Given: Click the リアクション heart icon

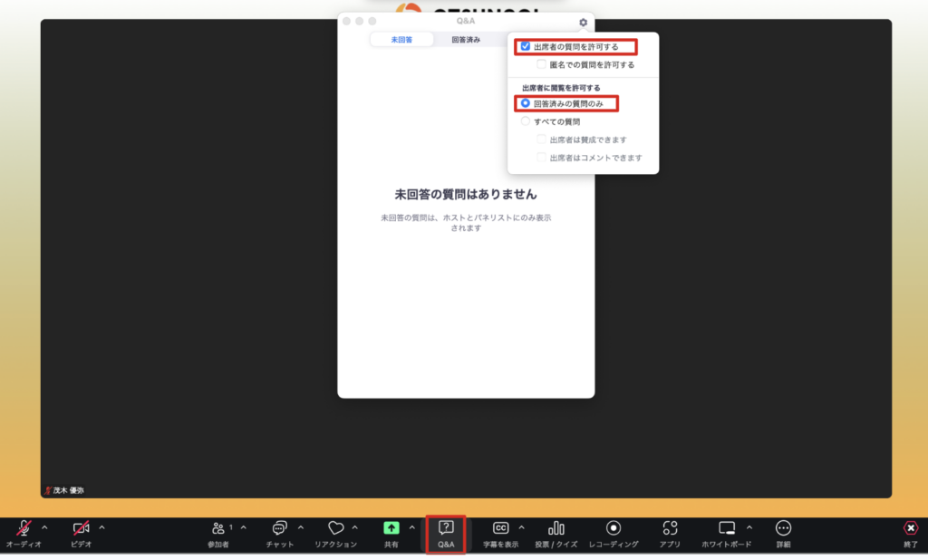Looking at the screenshot, I should pos(335,529).
